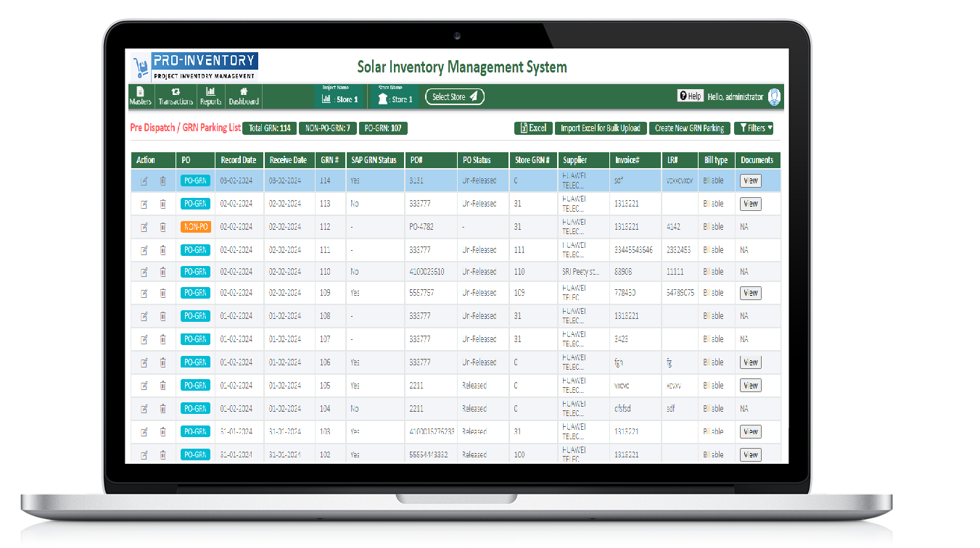Click Import Excel for Bulk Upload

pos(601,128)
